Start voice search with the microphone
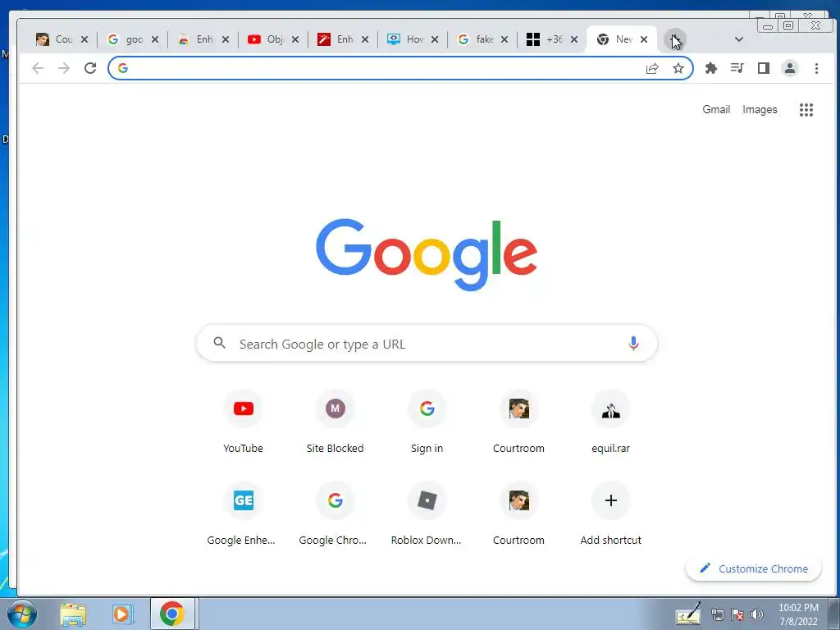The height and width of the screenshot is (630, 840). tap(633, 344)
